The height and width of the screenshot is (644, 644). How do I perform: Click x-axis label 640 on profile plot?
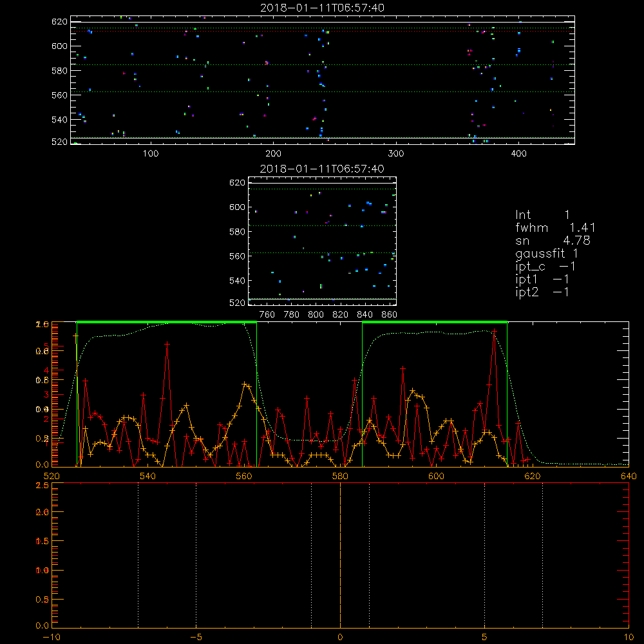629,476
